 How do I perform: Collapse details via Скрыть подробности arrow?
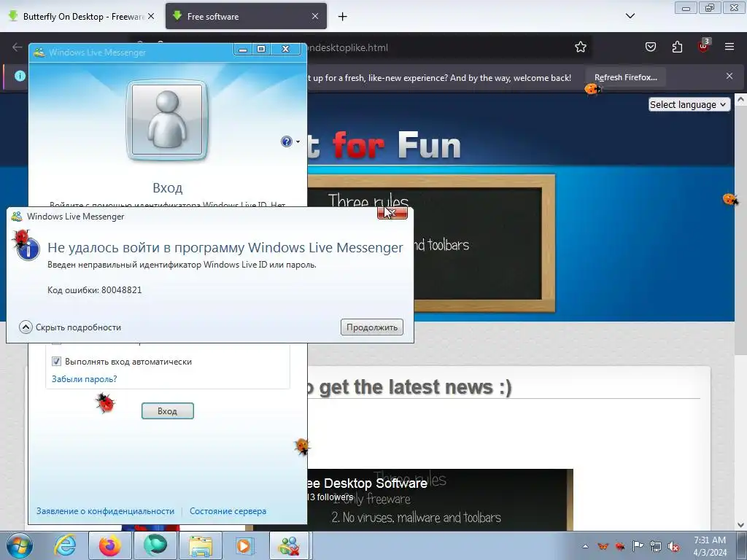tap(26, 327)
